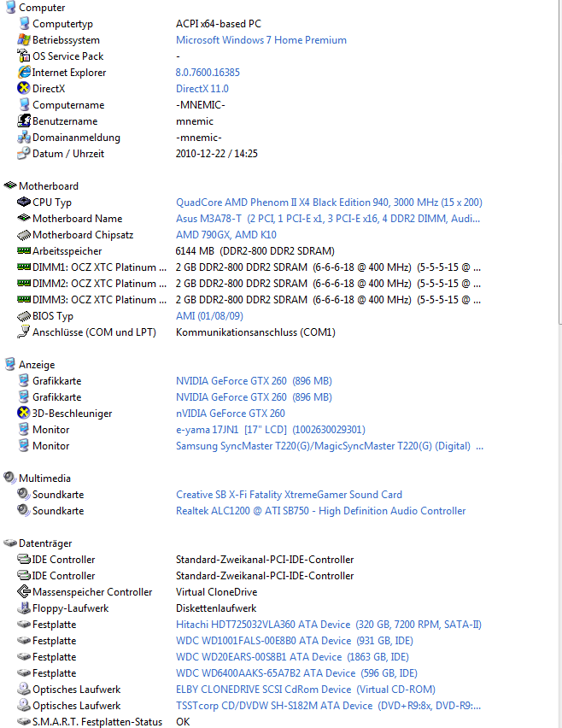Screen dimensions: 562x728
Task: Open the WDC WD1001FALS-00E8B0 hard disk link
Action: [x=294, y=641]
